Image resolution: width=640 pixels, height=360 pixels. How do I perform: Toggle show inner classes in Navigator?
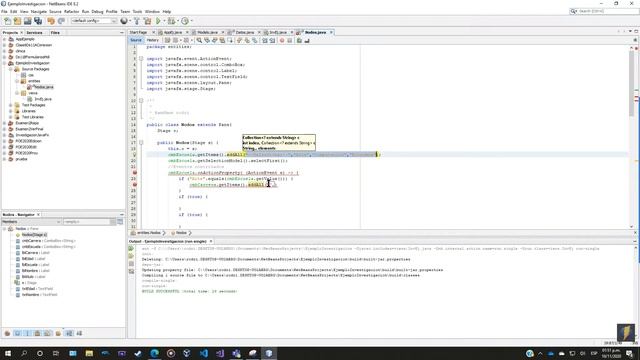coord(48,333)
